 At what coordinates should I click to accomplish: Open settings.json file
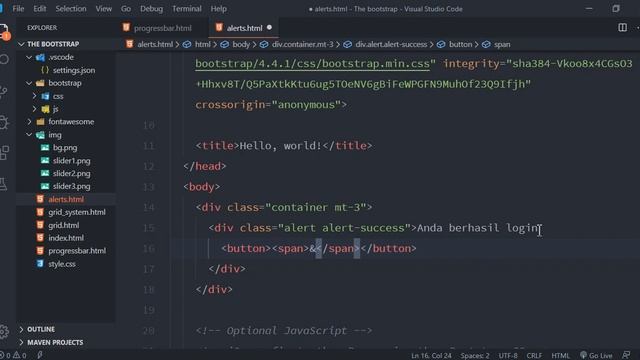pos(73,70)
